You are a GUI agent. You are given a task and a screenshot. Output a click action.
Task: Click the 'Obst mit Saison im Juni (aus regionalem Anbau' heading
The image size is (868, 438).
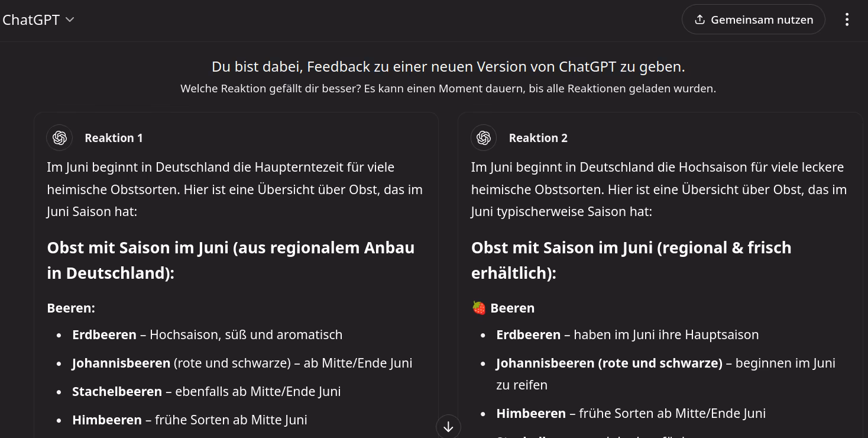(231, 247)
